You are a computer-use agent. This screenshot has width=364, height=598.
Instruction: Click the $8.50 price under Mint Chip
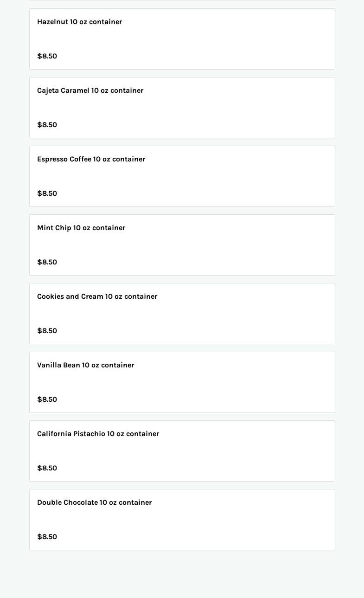[47, 262]
